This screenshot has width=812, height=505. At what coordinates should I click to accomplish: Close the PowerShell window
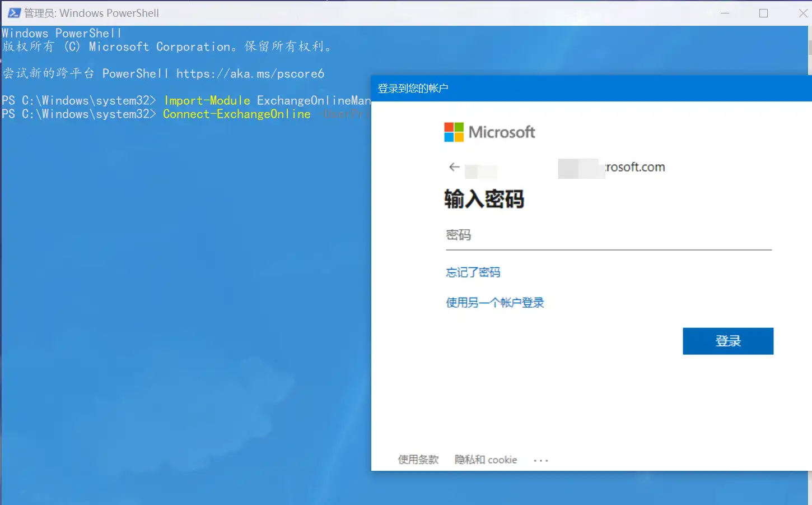[802, 13]
